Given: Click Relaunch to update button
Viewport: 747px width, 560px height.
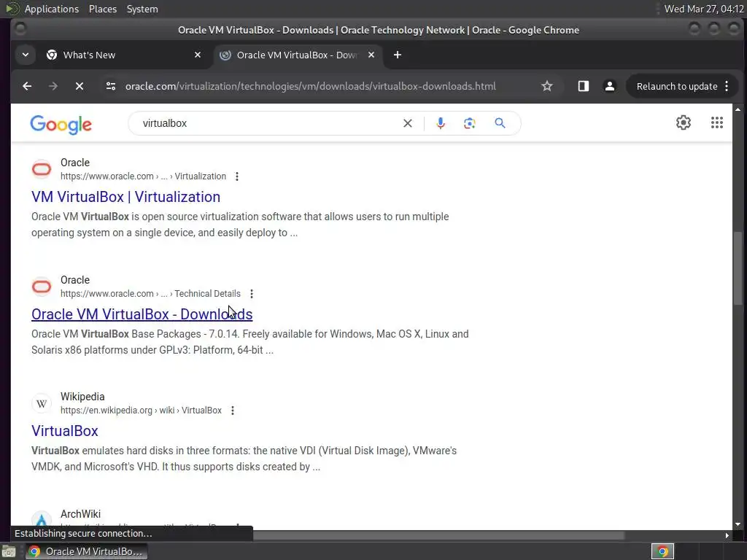Looking at the screenshot, I should [x=677, y=86].
